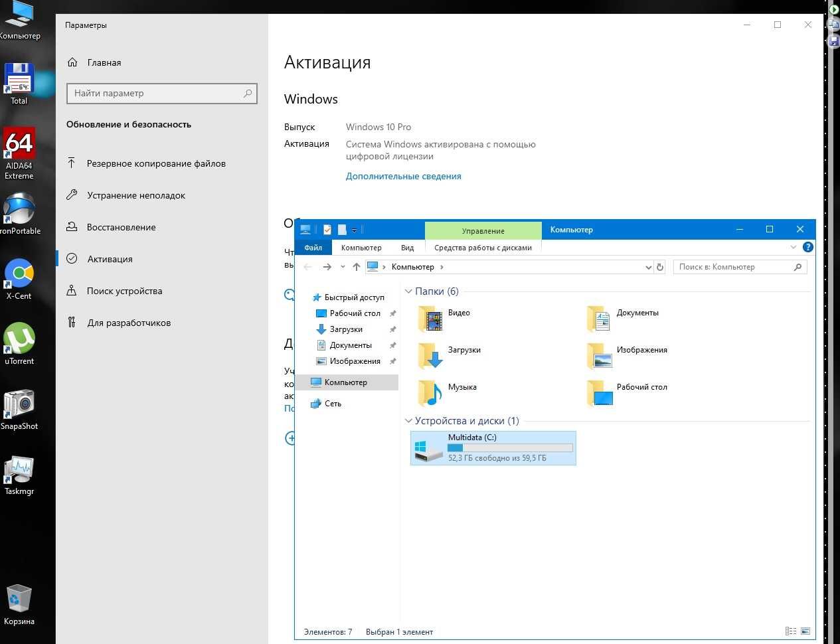Image resolution: width=840 pixels, height=644 pixels.
Task: Open Taskmgr desktop shortcut
Action: [x=19, y=474]
